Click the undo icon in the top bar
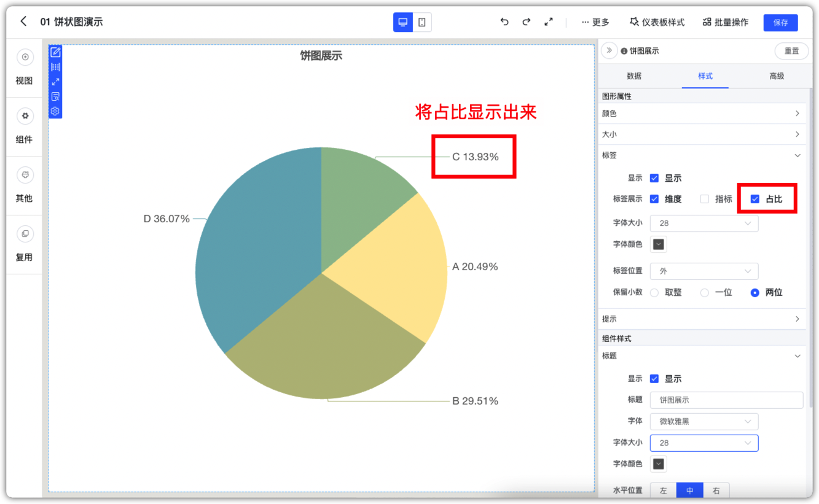The width and height of the screenshot is (819, 504). (x=504, y=21)
